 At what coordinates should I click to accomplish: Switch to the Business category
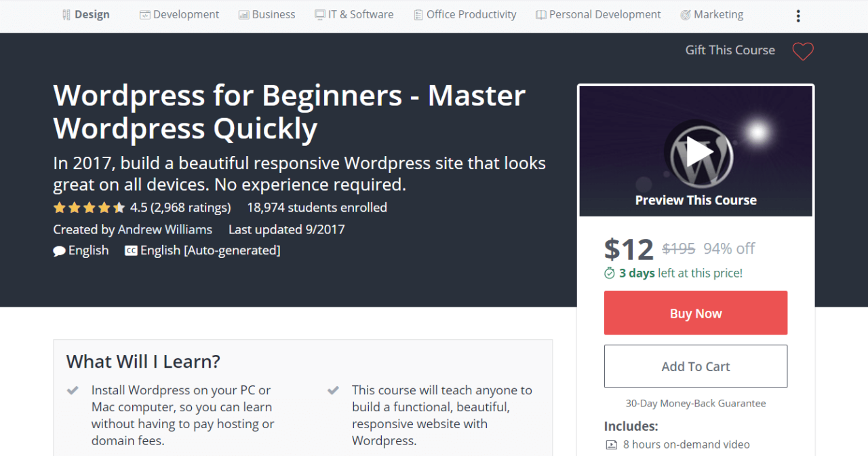click(x=267, y=14)
